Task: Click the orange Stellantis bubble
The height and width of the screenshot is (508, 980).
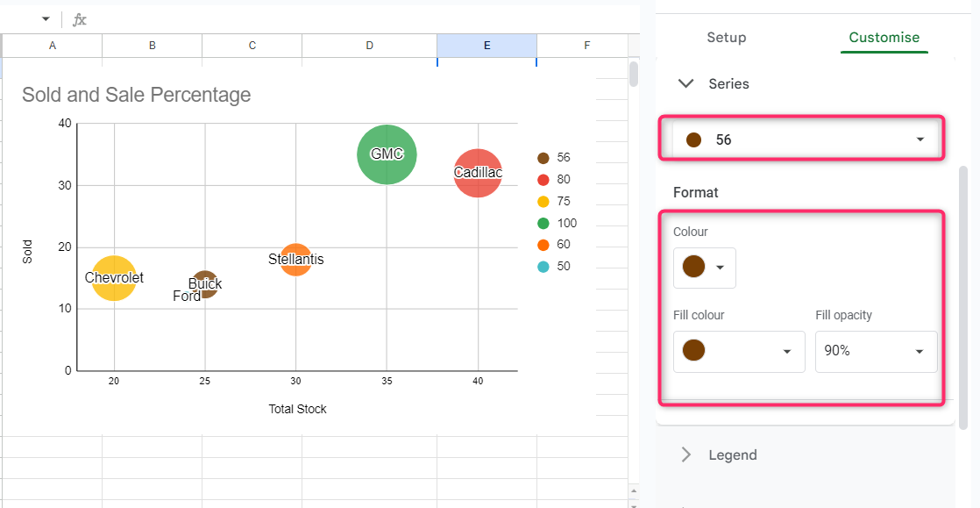Action: pyautogui.click(x=296, y=259)
